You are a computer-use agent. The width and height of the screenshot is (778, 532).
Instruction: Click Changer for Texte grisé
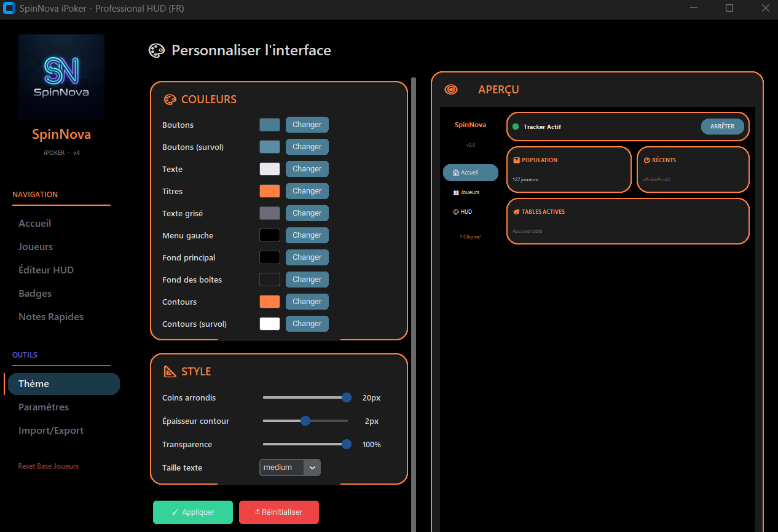point(307,213)
